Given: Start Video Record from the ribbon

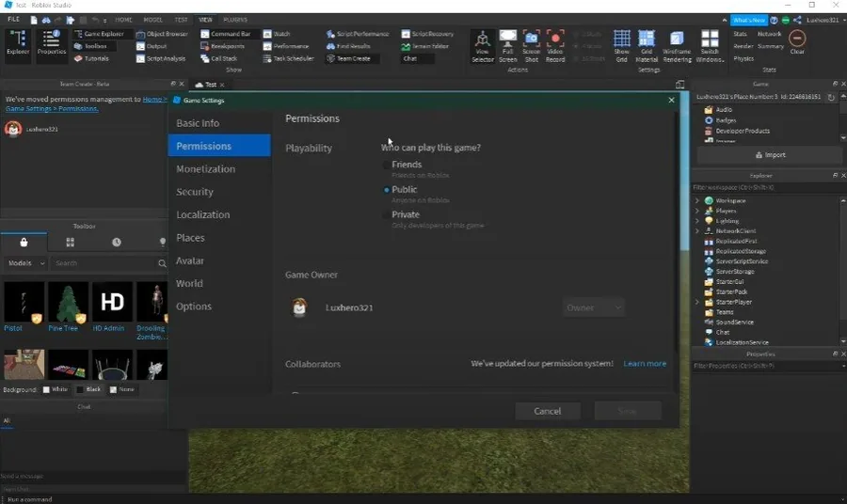Looking at the screenshot, I should pos(554,46).
